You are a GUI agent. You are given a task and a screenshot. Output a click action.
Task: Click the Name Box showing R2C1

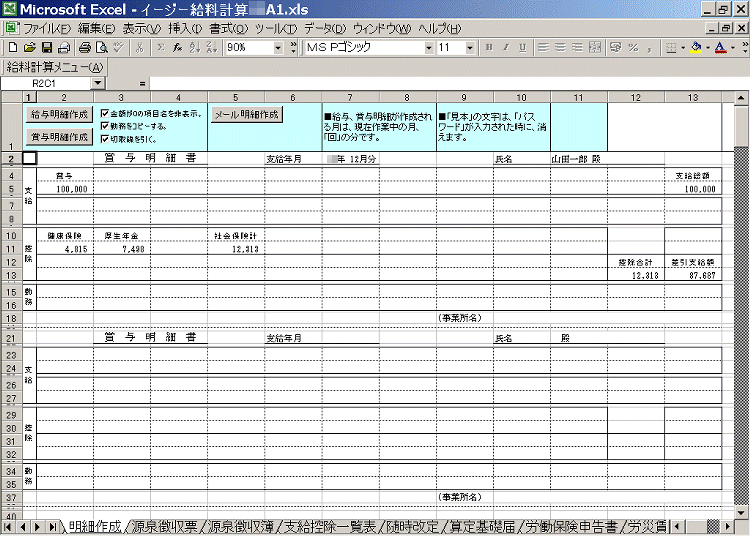click(45, 84)
